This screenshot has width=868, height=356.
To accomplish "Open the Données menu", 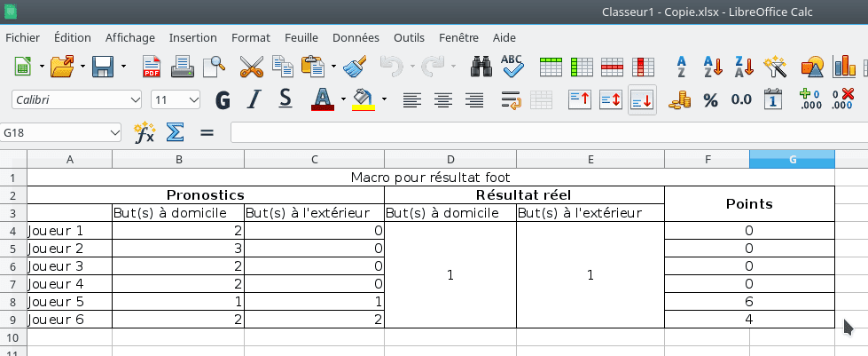I will (x=356, y=37).
